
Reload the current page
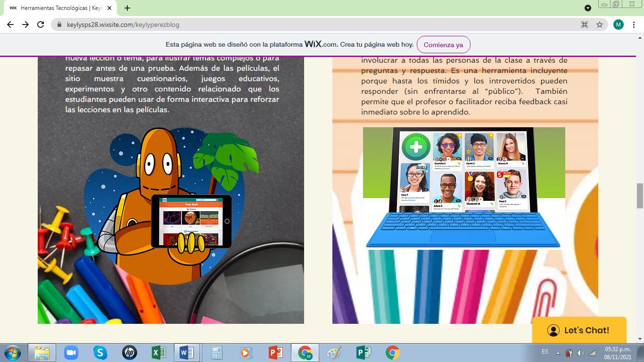click(x=41, y=25)
